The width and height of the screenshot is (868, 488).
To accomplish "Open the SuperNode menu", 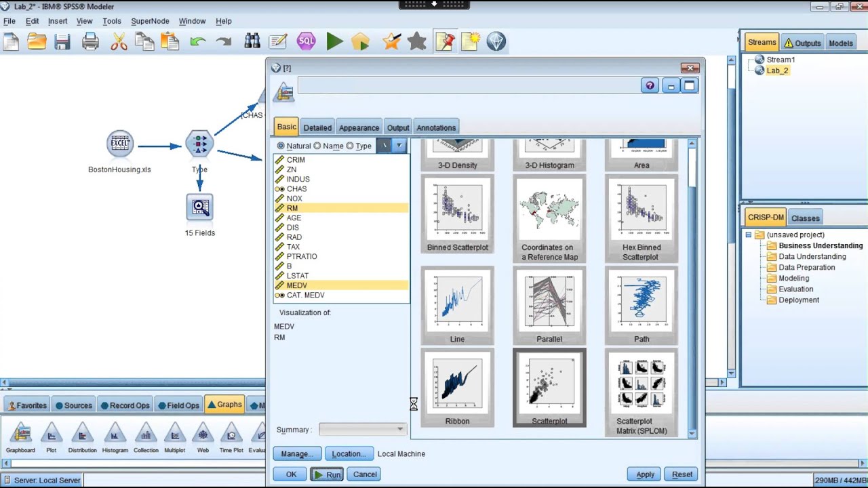I will (150, 21).
